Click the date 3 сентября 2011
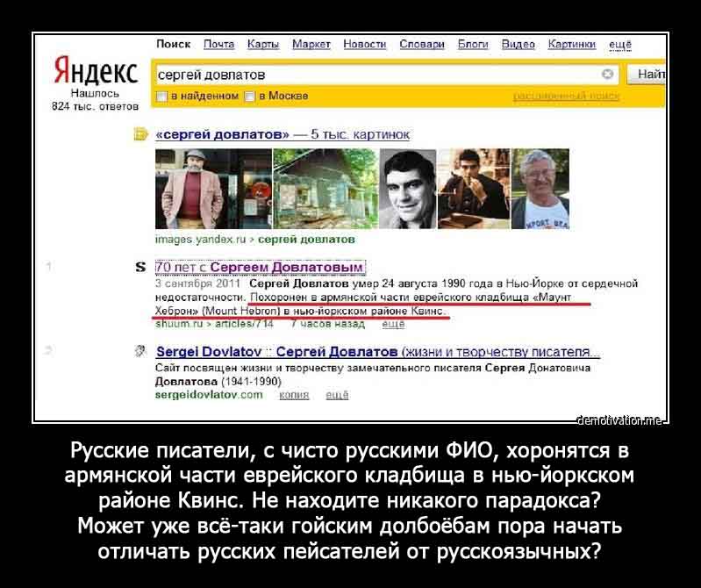Image resolution: width=701 pixels, height=588 pixels. pyautogui.click(x=197, y=283)
